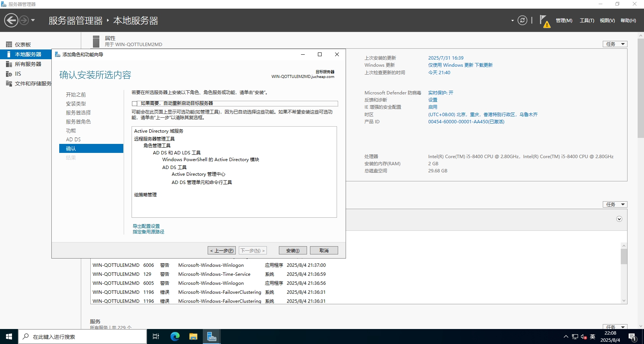Open the Action Center notification icon
Viewport: 644px width, 344px height.
[x=633, y=337]
